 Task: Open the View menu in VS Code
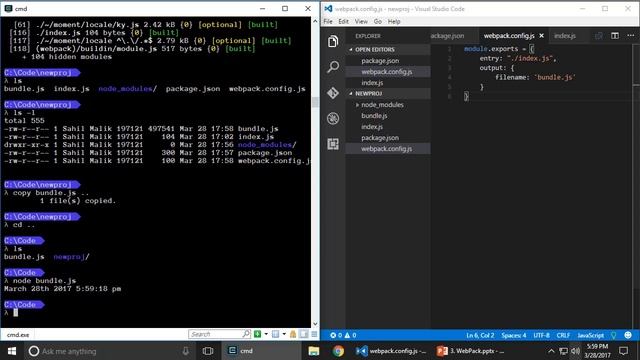click(361, 22)
